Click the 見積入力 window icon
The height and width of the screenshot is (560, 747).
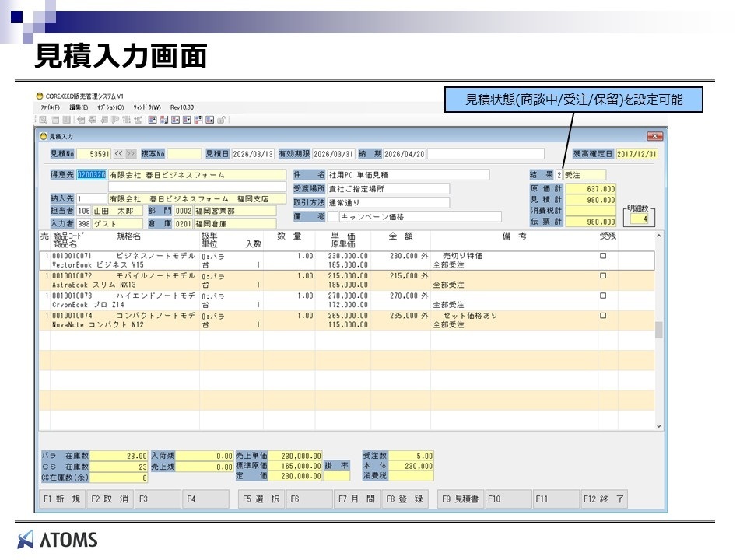pyautogui.click(x=44, y=135)
